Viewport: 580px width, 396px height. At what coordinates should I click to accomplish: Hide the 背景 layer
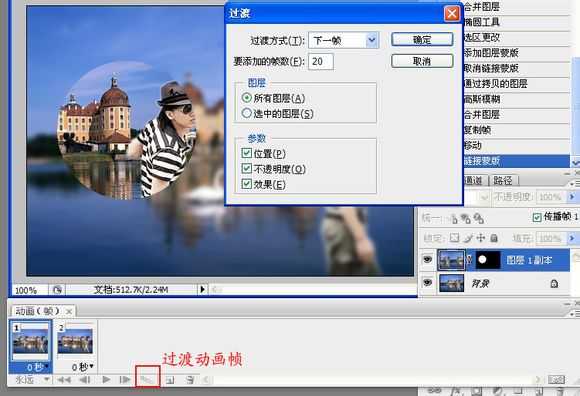427,283
